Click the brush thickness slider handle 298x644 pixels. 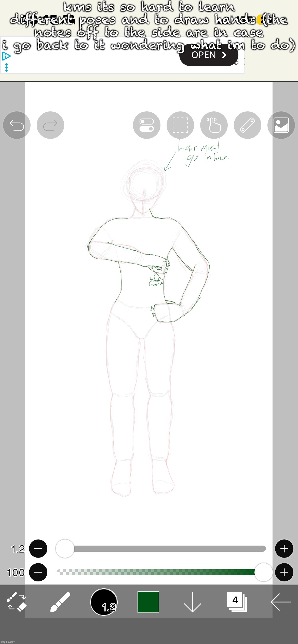coord(65,549)
